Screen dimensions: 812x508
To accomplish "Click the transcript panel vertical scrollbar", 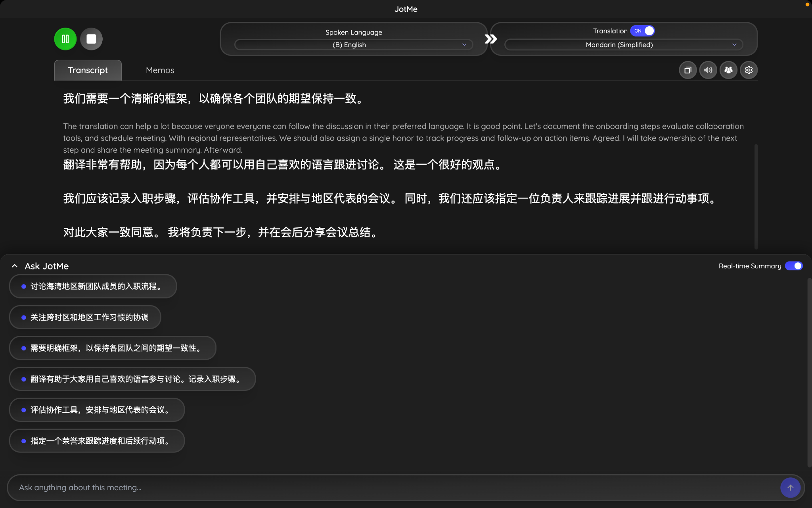I will click(x=756, y=196).
